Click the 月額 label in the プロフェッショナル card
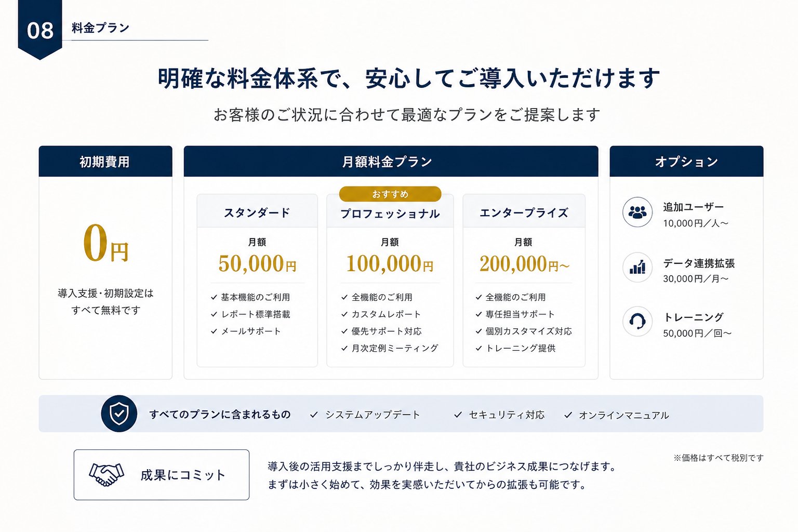Viewport: 798px width, 532px height. 390,242
